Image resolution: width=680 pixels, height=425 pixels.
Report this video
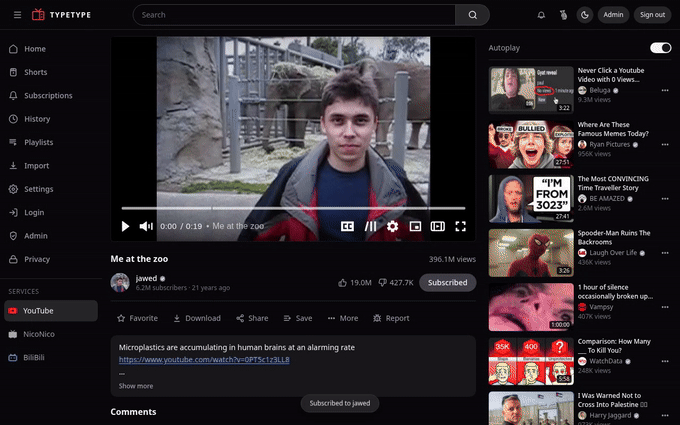(391, 318)
